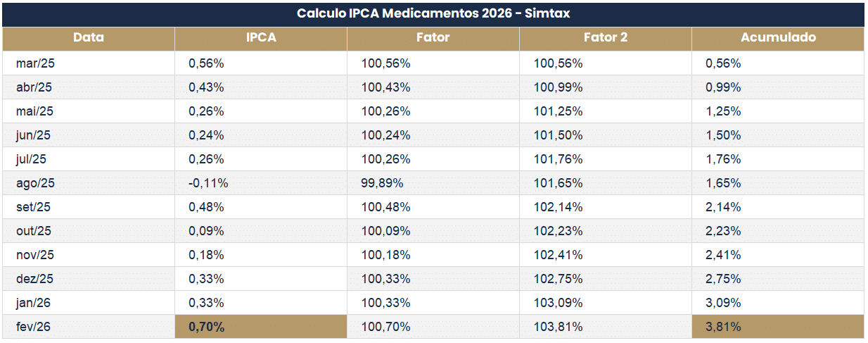Click the 100,09% Fator cell for out/25
Image resolution: width=868 pixels, height=343 pixels.
coord(386,231)
